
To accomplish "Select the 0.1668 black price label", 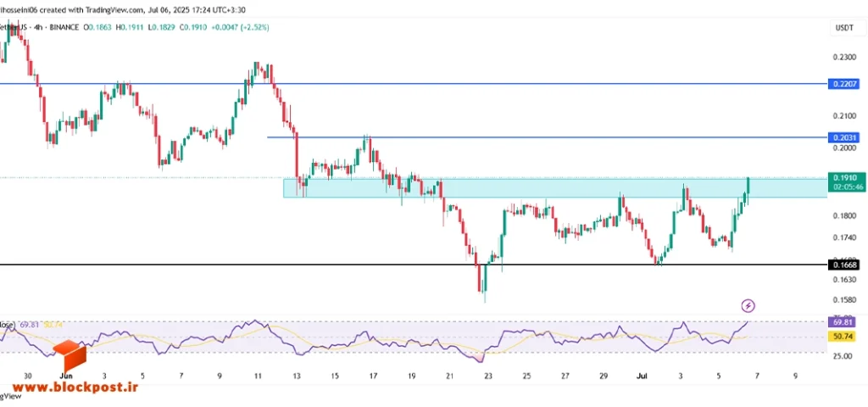I will [843, 265].
